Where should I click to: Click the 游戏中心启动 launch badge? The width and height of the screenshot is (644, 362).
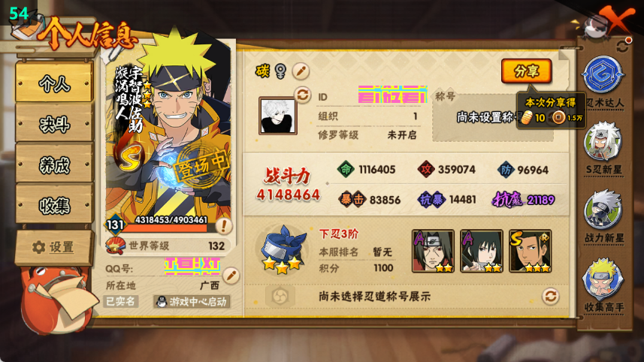[192, 302]
